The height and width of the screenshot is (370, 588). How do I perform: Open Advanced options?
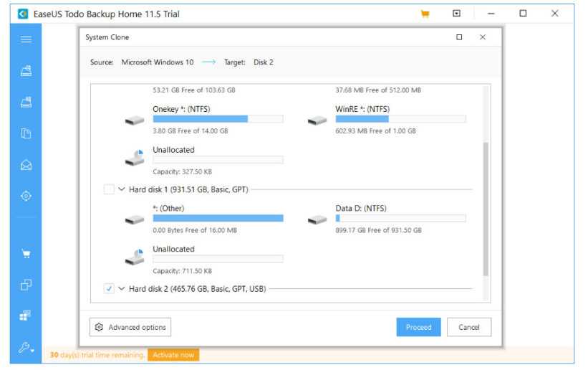130,327
